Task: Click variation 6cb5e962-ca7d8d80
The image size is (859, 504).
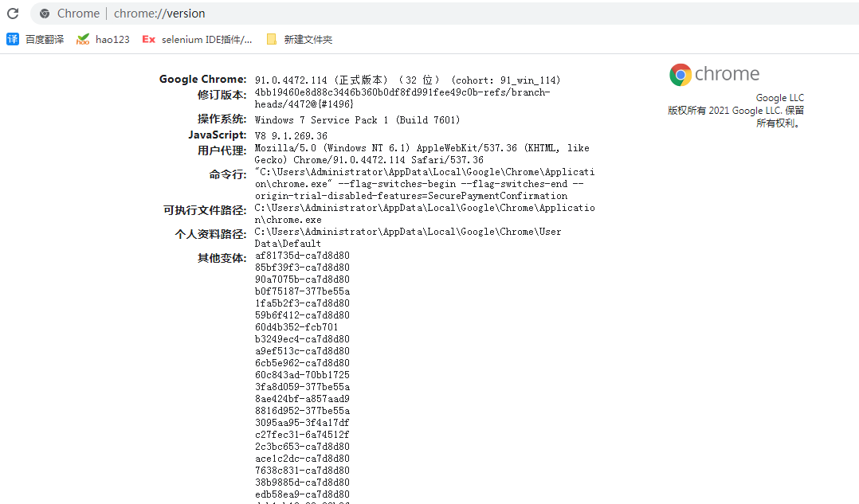Action: [x=302, y=363]
